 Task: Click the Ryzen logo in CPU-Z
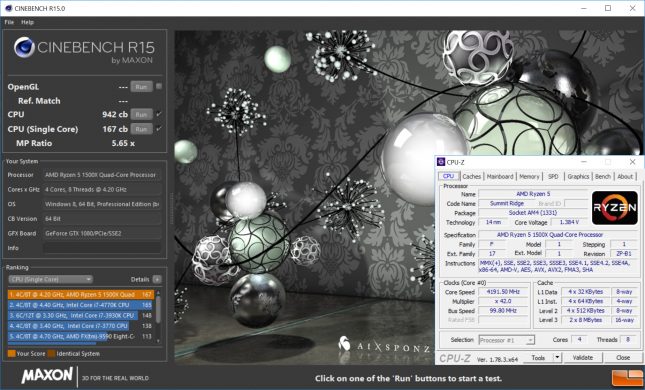[615, 208]
